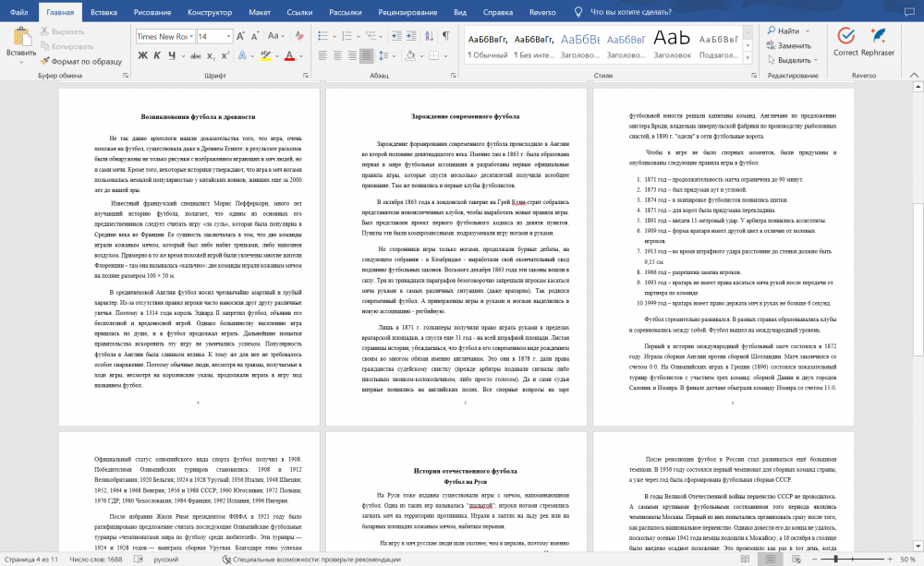Viewport: 924px width, 566px height.
Task: Click the numbered list icon
Action: 347,37
